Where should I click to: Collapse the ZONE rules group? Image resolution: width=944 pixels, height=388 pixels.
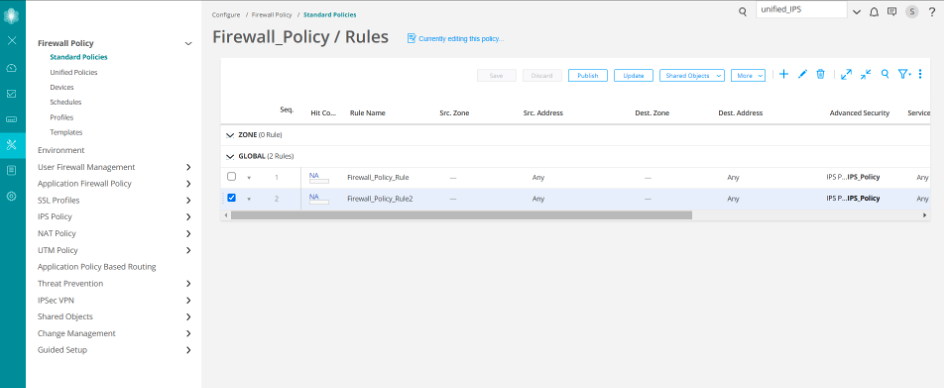(229, 135)
